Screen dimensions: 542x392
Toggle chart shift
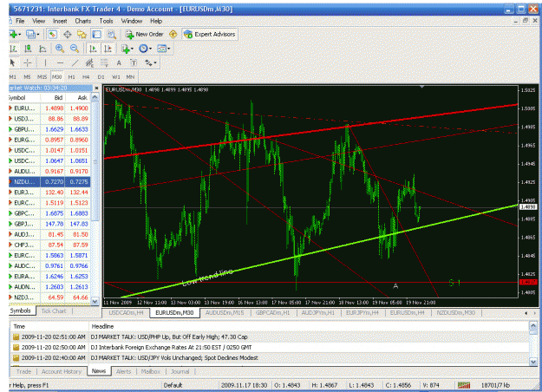108,49
